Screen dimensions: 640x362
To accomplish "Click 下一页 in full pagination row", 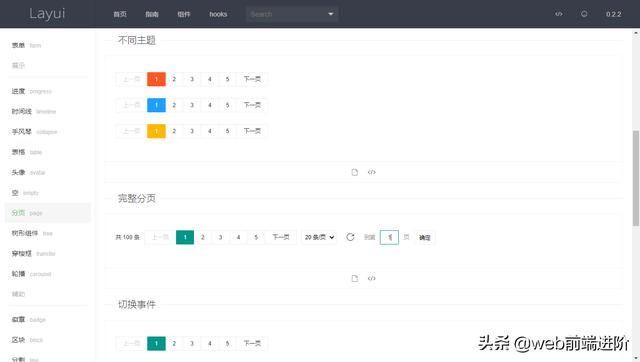I will click(x=281, y=237).
